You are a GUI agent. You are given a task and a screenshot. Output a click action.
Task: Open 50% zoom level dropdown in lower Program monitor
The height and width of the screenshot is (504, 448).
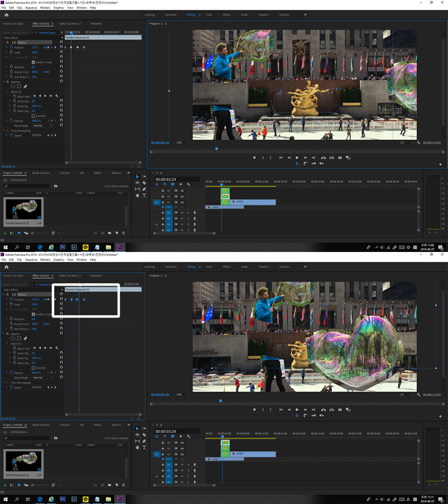point(183,394)
